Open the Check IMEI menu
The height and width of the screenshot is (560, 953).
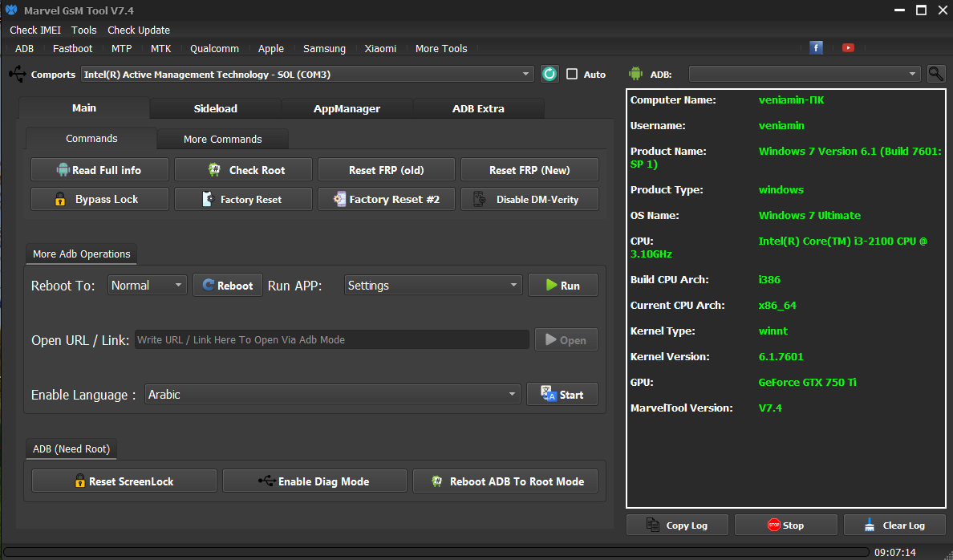coord(35,30)
